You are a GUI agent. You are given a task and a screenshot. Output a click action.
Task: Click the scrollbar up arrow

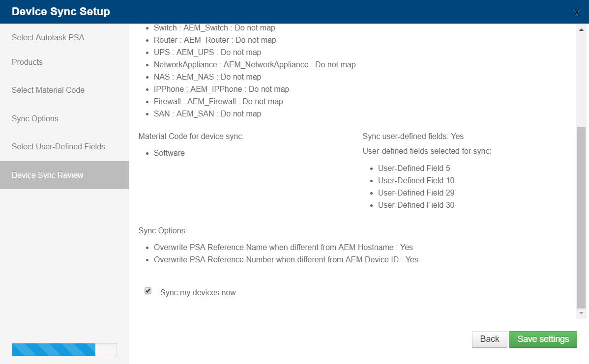point(581,29)
